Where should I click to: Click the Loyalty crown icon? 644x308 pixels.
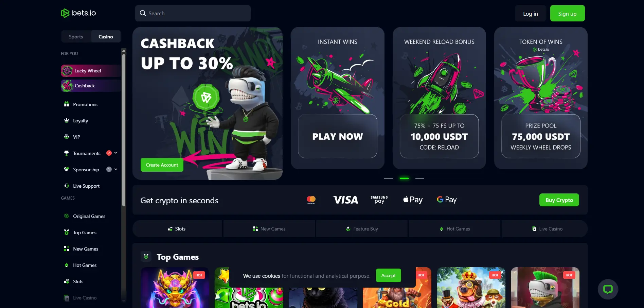click(x=67, y=120)
